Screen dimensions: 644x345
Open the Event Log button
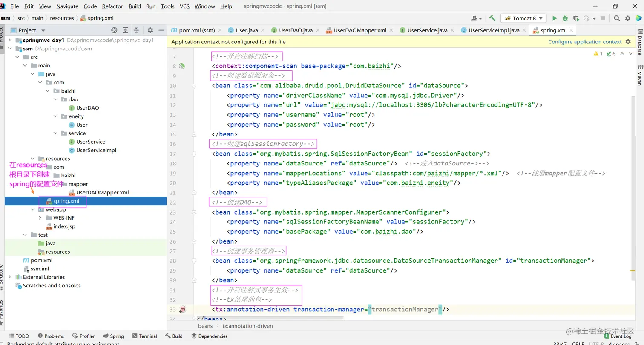[617, 336]
